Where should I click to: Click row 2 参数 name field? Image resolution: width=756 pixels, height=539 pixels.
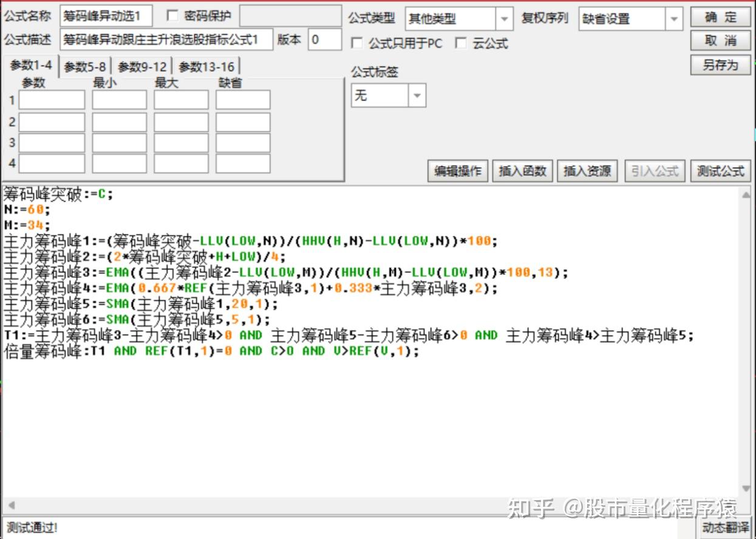(52, 122)
